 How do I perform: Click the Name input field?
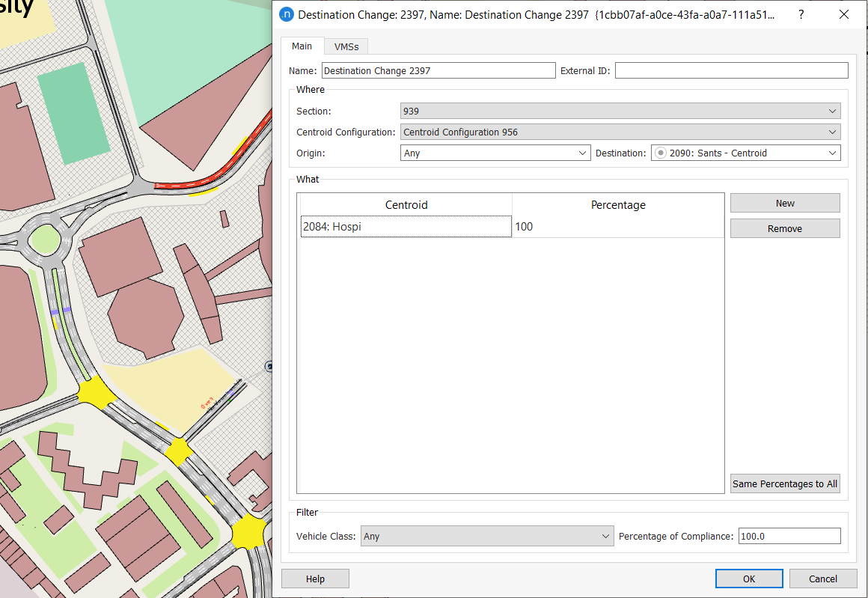click(438, 71)
